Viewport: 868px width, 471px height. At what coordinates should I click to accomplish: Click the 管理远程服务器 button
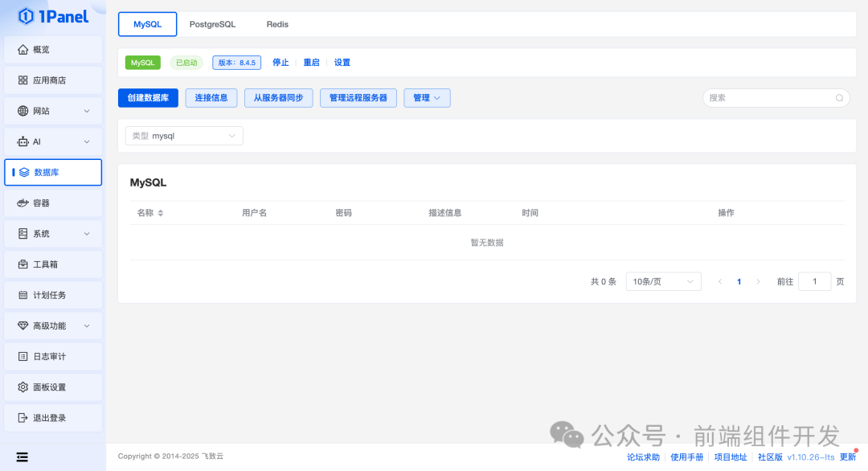[x=358, y=98]
